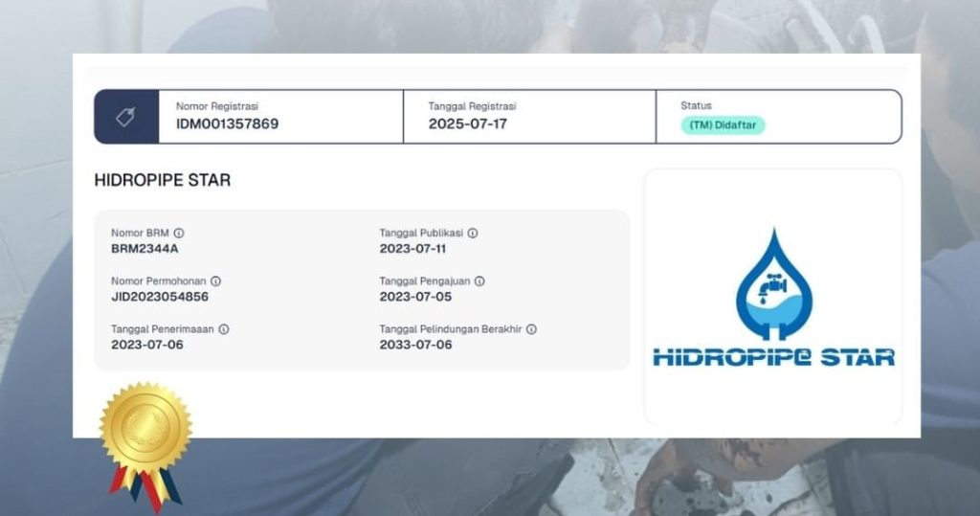Click info icon beside Nomor Permohonan
This screenshot has width=980, height=516.
point(215,281)
